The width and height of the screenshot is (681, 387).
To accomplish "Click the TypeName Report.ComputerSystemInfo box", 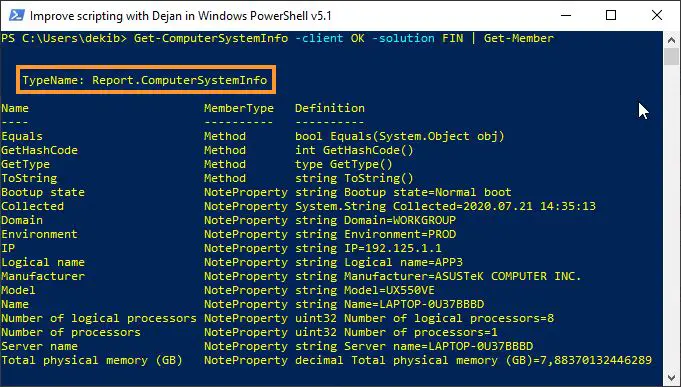I will [146, 79].
